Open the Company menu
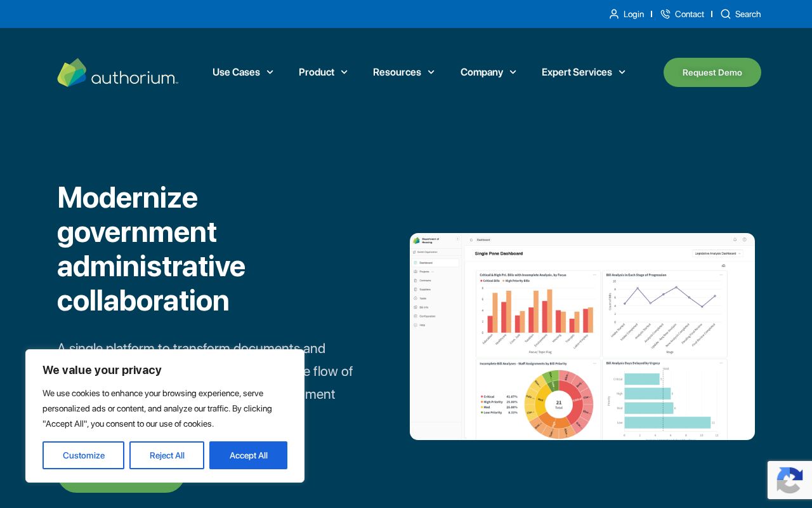The height and width of the screenshot is (508, 812). pyautogui.click(x=481, y=72)
